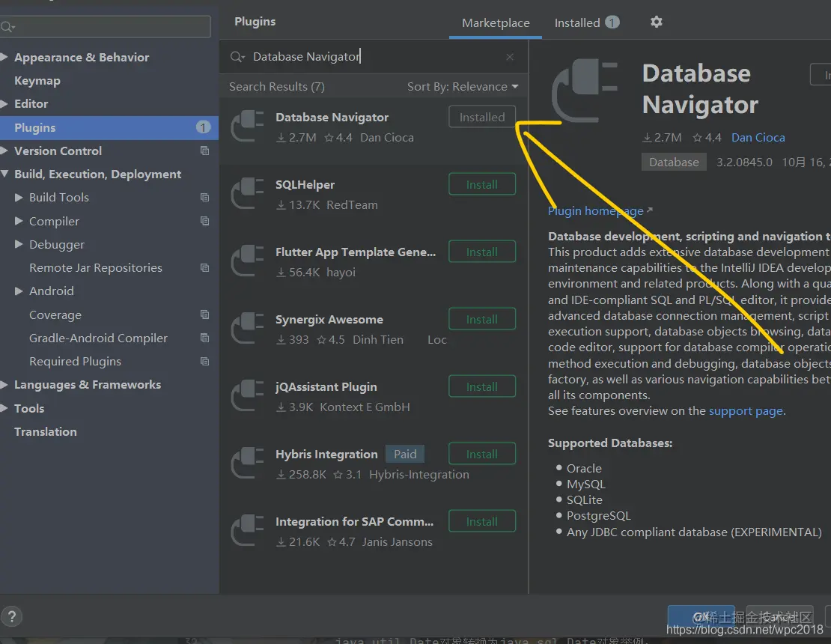This screenshot has width=831, height=644.
Task: Click the project-level icon beside Compiler
Action: click(204, 221)
